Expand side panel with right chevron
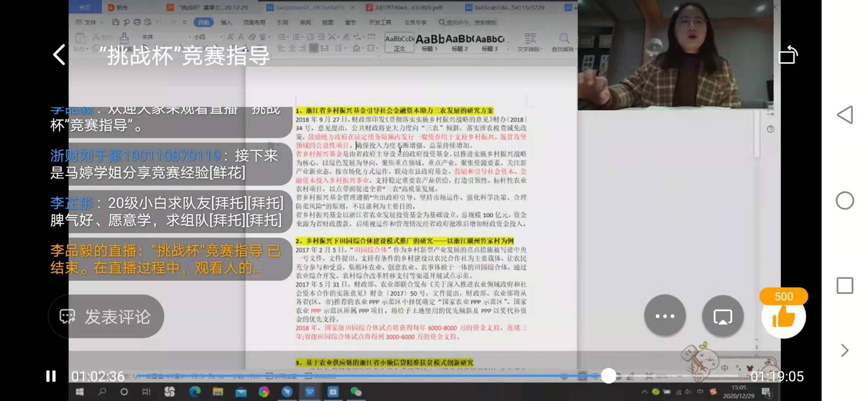The height and width of the screenshot is (401, 868). [844, 351]
